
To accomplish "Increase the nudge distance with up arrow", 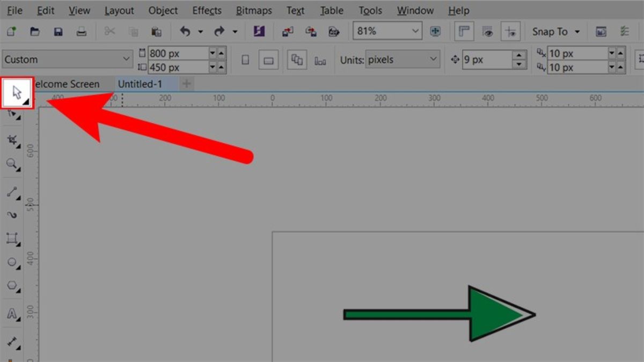I will [x=519, y=55].
